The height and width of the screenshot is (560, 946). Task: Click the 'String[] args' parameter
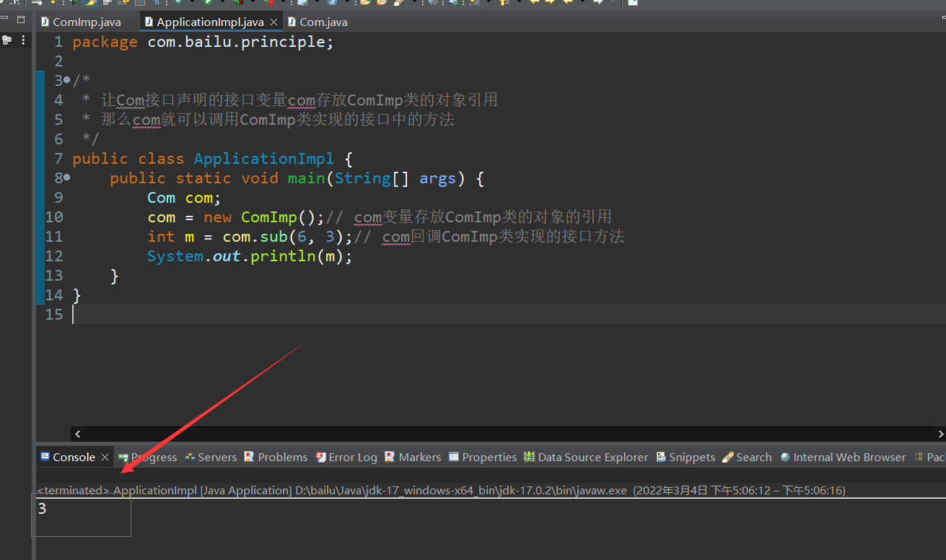click(395, 178)
